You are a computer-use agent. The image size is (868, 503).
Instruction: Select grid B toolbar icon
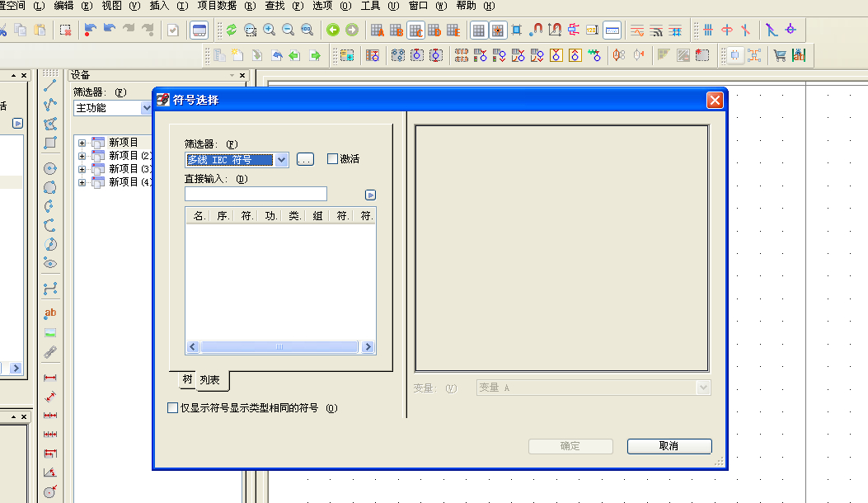[x=396, y=30]
